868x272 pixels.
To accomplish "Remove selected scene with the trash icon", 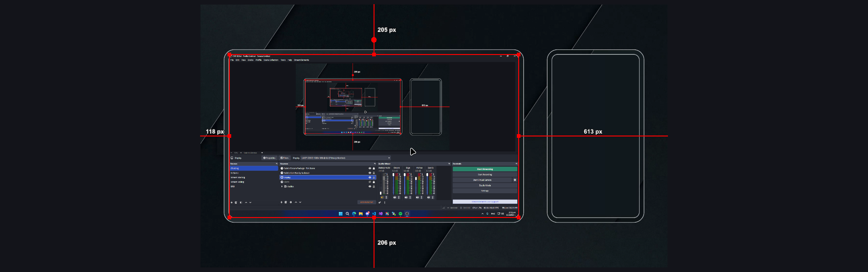I will click(236, 202).
